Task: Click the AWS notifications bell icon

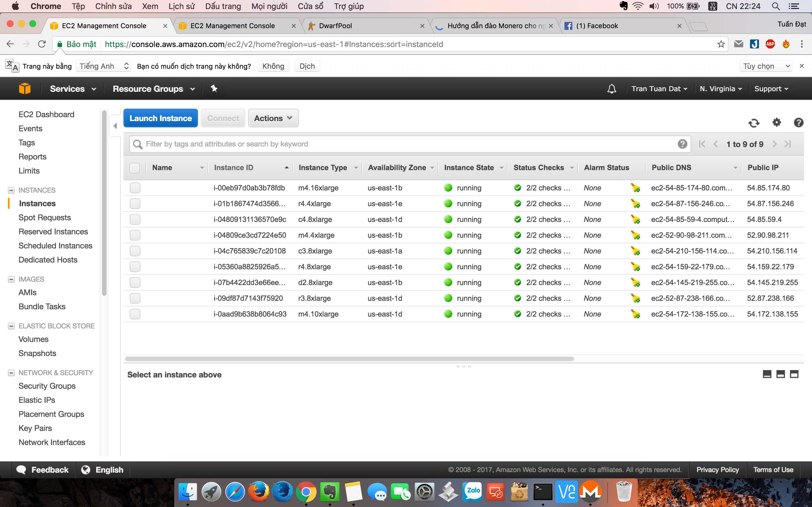Action: tap(611, 89)
